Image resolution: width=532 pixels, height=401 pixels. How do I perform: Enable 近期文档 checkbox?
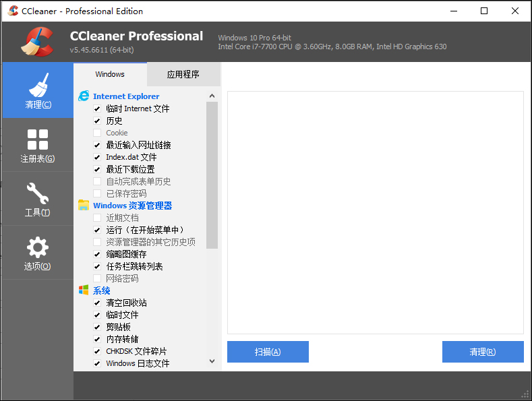(97, 218)
